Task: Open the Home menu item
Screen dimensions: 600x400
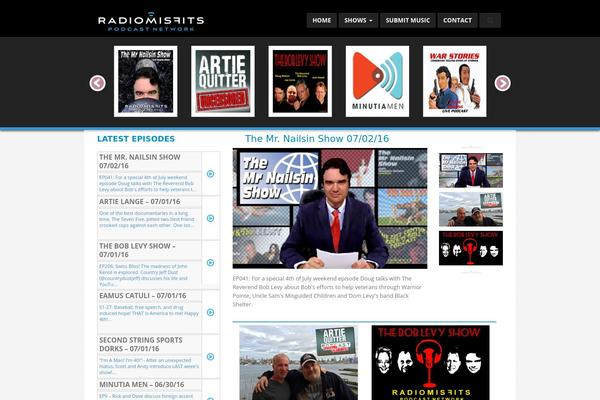Action: (321, 20)
